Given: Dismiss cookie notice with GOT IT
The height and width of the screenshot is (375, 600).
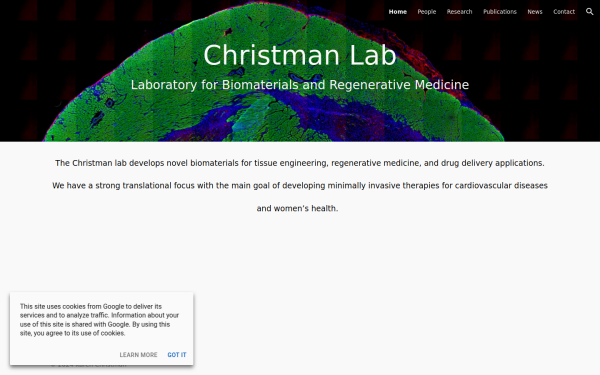Looking at the screenshot, I should (x=177, y=355).
